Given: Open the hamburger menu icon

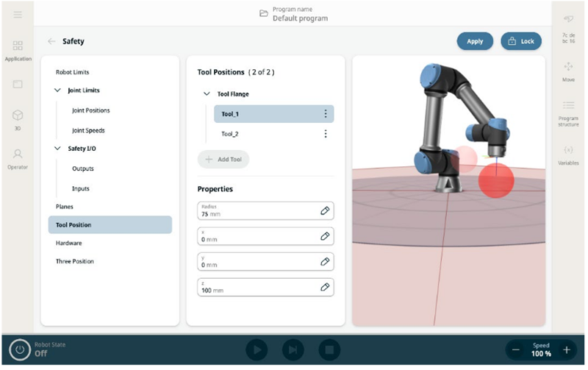Looking at the screenshot, I should [18, 15].
